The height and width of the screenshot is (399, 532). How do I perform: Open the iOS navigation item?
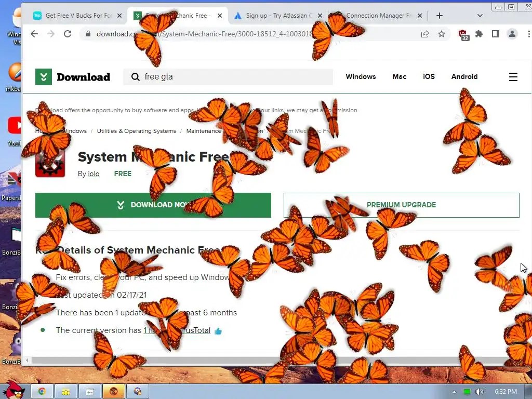click(x=429, y=77)
